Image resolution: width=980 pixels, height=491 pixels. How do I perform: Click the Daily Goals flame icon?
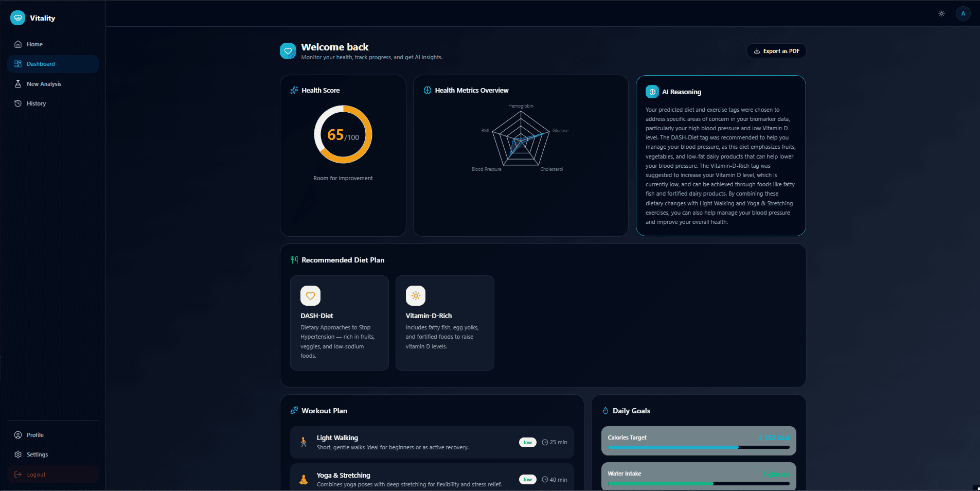tap(605, 411)
